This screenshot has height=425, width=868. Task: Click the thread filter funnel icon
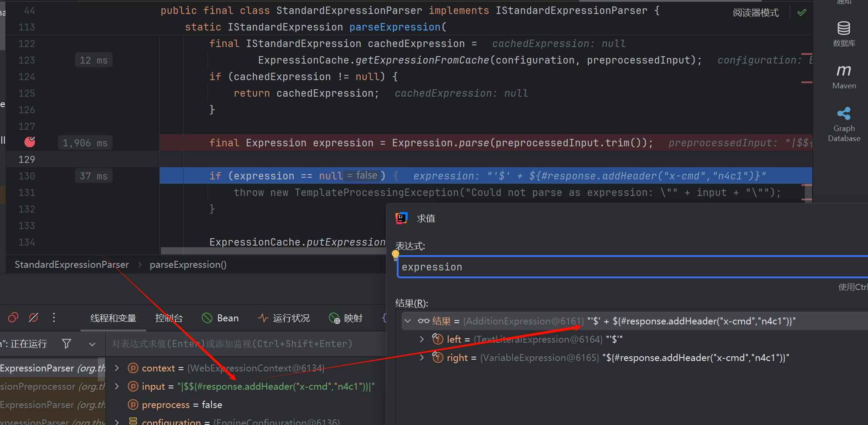pos(67,344)
